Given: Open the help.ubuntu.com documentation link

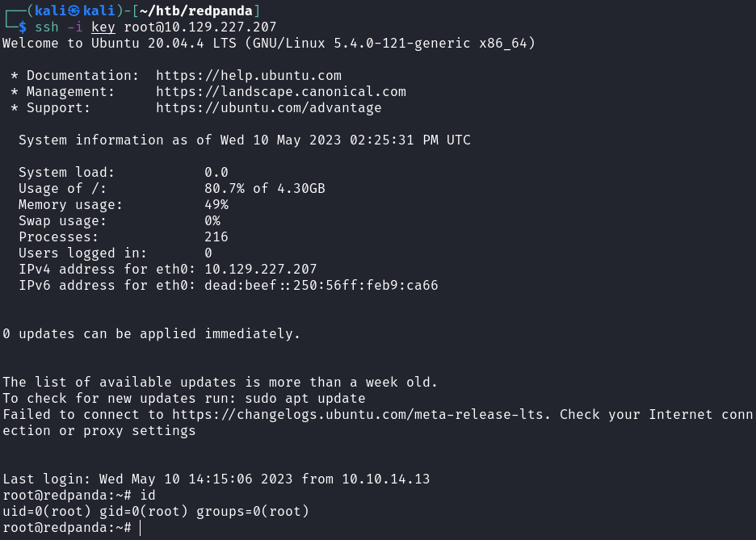Looking at the screenshot, I should 249,76.
